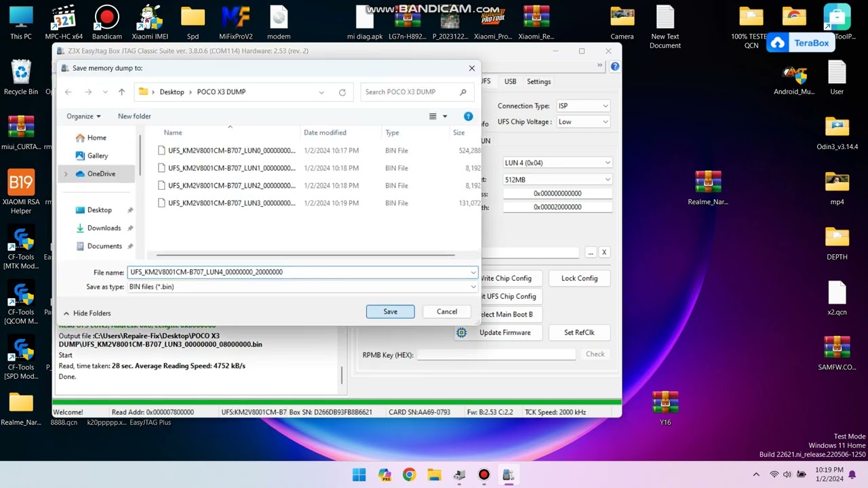868x488 pixels.
Task: Switch to the USB tab in EasyJtag
Action: [x=510, y=81]
